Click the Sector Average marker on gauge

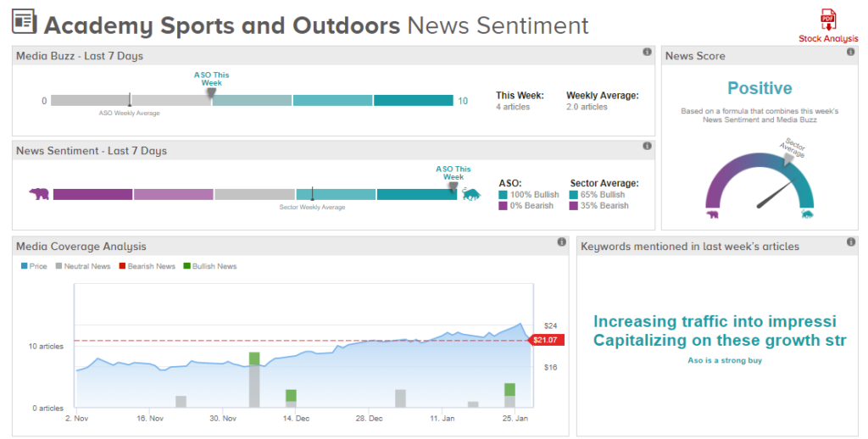(788, 159)
